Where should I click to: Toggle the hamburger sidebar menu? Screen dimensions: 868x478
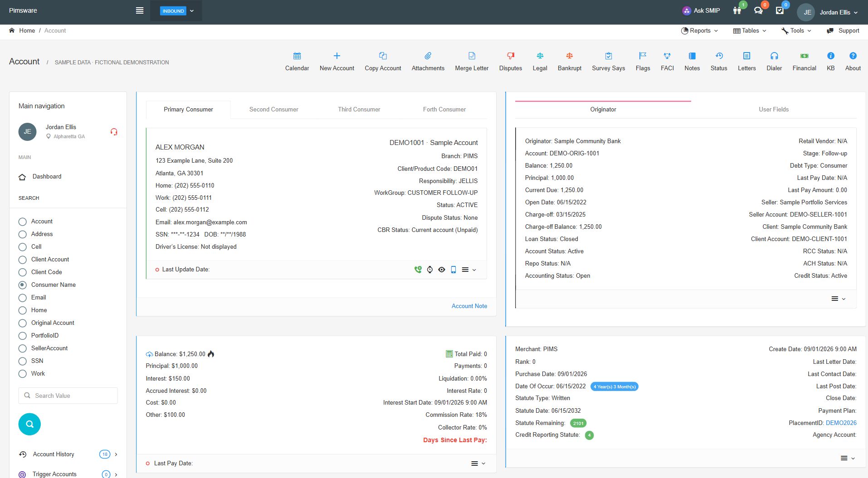(x=140, y=10)
